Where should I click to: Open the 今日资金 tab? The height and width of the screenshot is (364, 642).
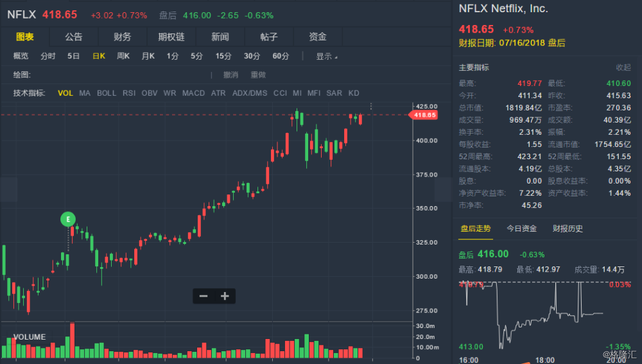(521, 229)
